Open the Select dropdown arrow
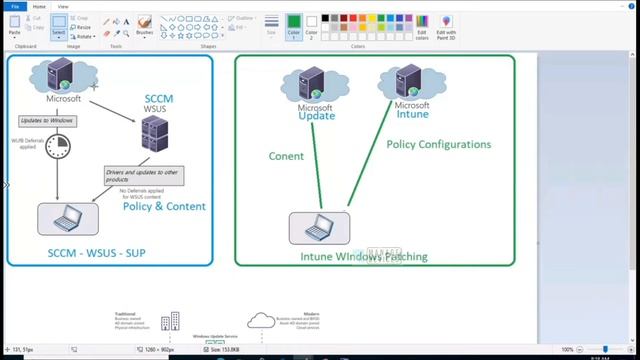The width and height of the screenshot is (640, 360). click(x=59, y=38)
